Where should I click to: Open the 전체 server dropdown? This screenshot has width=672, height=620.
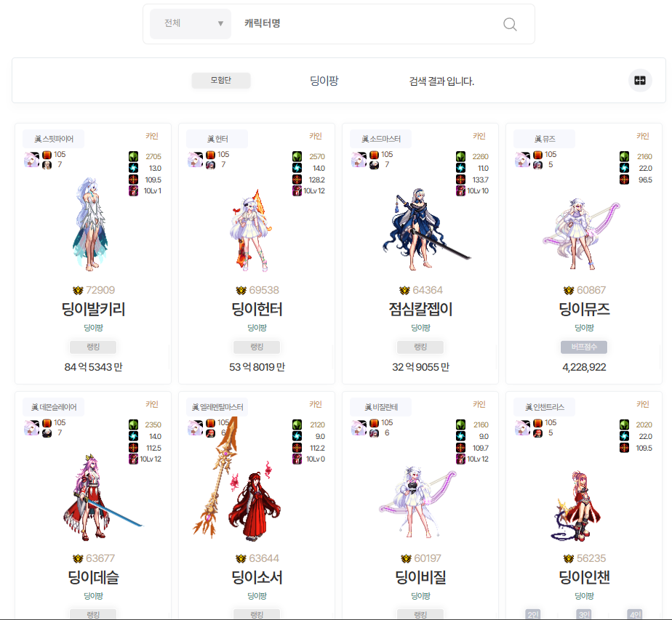(x=191, y=23)
